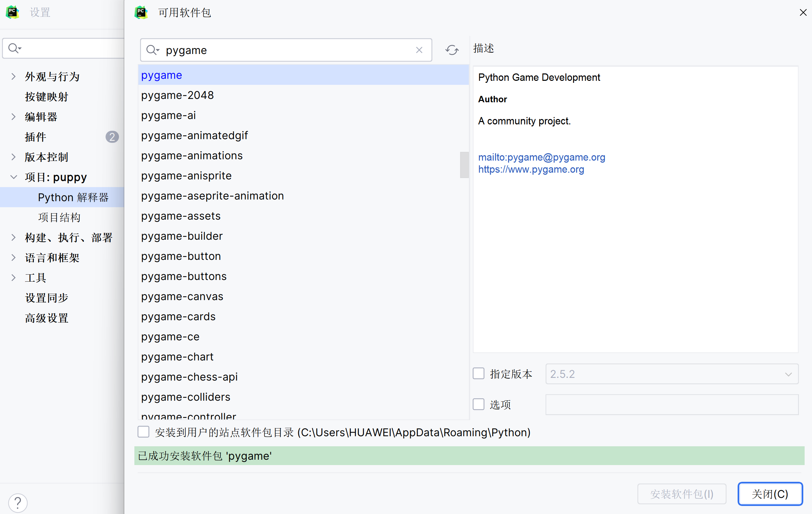Select pygame-cards package

coord(303,317)
